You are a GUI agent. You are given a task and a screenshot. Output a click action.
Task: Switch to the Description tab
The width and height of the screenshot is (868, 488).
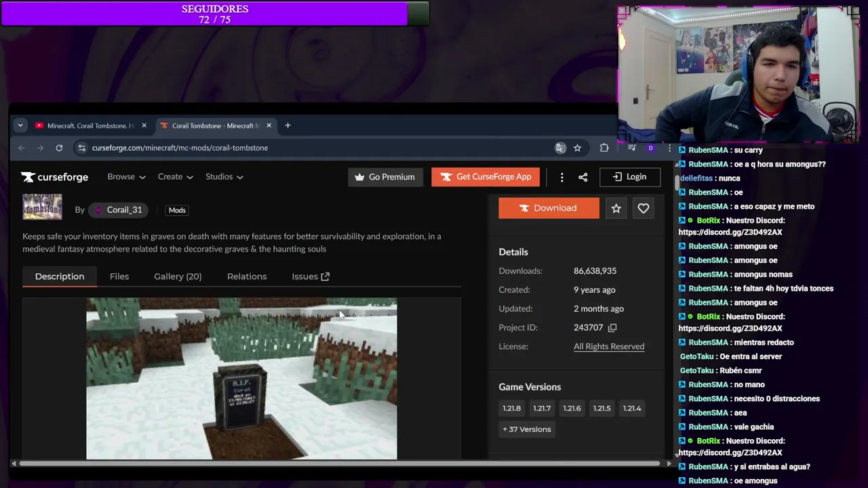click(x=60, y=277)
